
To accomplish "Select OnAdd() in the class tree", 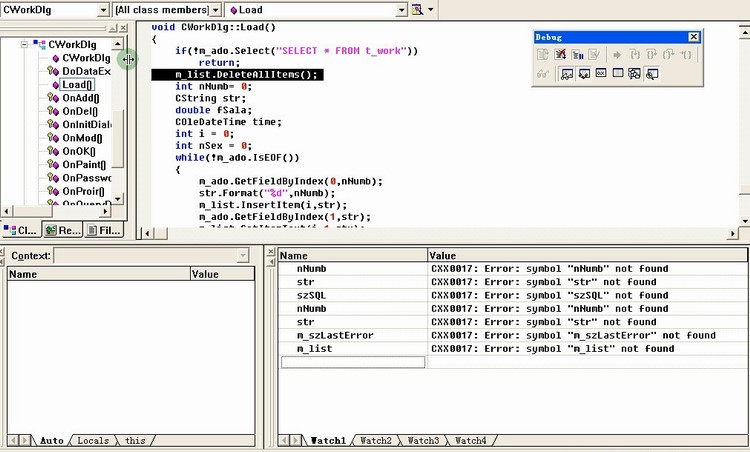I will [81, 98].
